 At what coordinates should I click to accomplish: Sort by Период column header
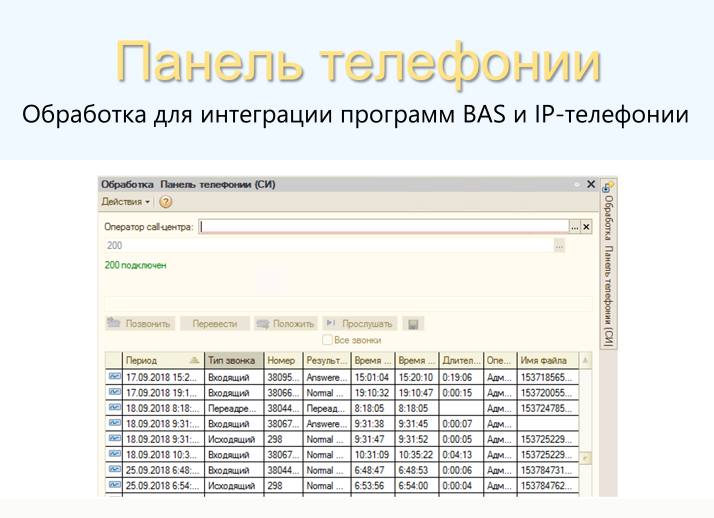tap(163, 360)
